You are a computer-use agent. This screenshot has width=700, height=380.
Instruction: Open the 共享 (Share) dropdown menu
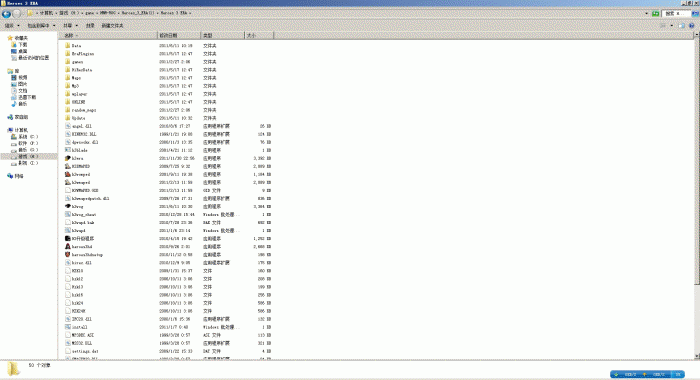pyautogui.click(x=71, y=25)
